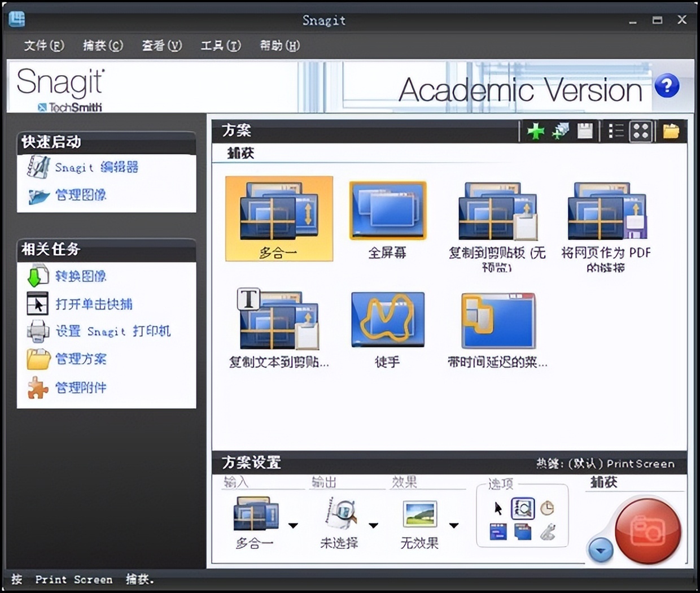This screenshot has height=593, width=700.
Task: Open Snagit 编辑器 from quick launch
Action: pyautogui.click(x=96, y=167)
